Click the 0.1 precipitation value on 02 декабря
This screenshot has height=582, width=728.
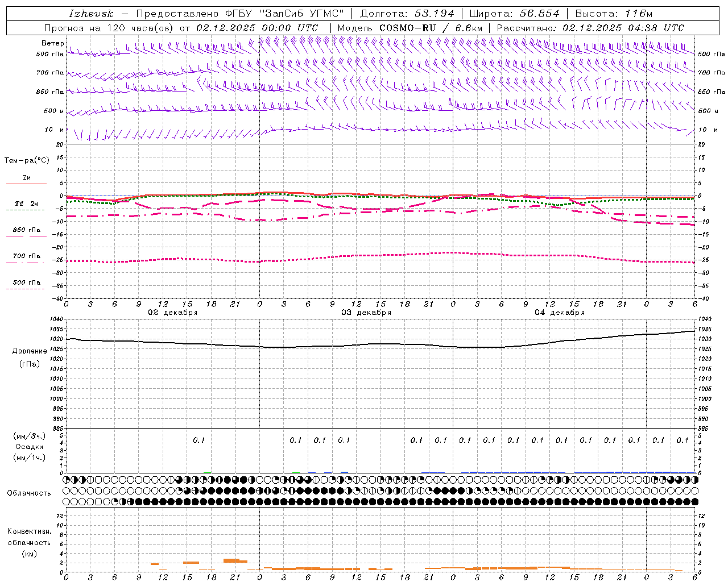[x=198, y=440]
